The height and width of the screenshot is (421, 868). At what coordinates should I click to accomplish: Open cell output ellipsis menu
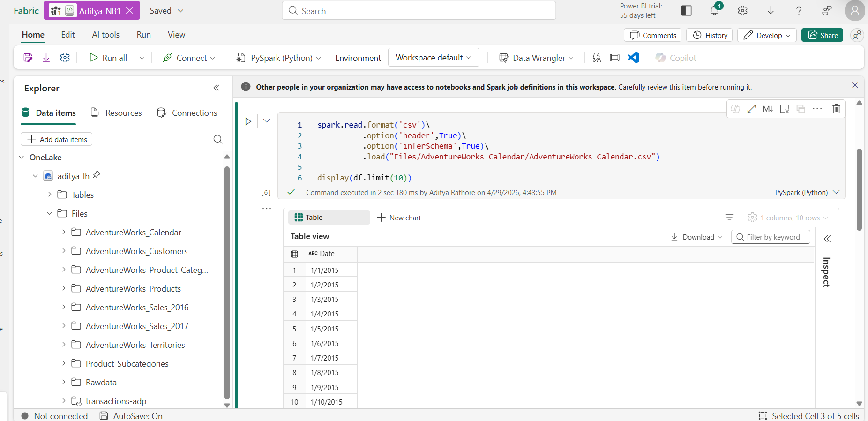coord(267,208)
